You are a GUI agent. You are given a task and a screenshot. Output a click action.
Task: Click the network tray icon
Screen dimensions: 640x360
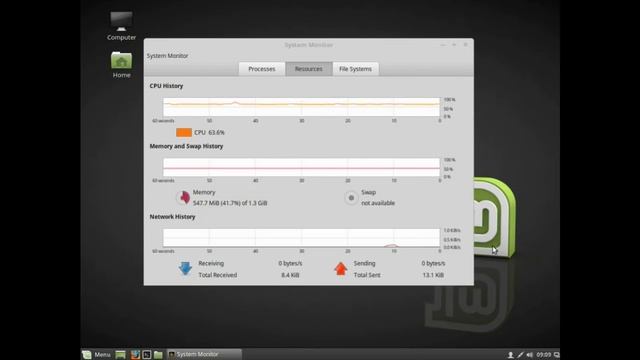520,355
